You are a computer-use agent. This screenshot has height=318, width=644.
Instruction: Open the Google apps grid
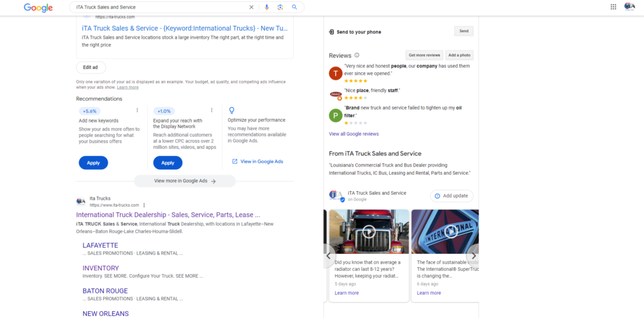pos(613,6)
